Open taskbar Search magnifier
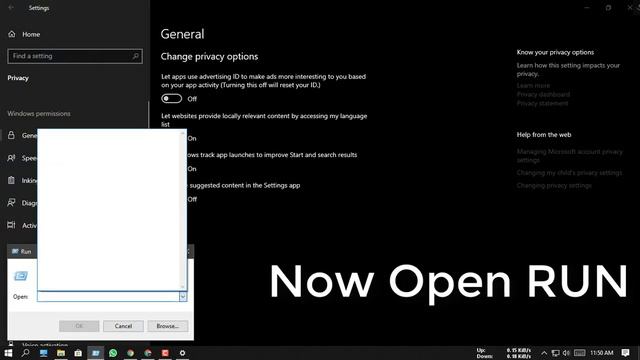Viewport: 640px width, 360px height. [x=25, y=353]
